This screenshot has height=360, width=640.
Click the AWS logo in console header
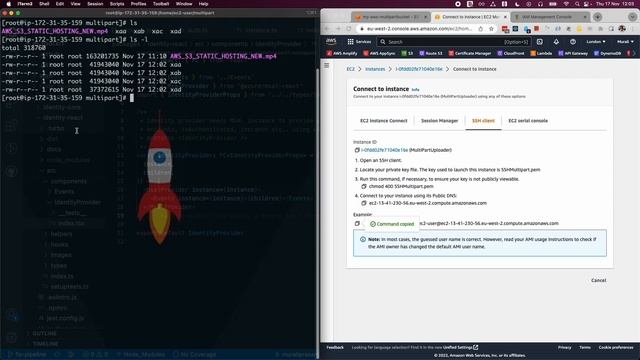(331, 41)
